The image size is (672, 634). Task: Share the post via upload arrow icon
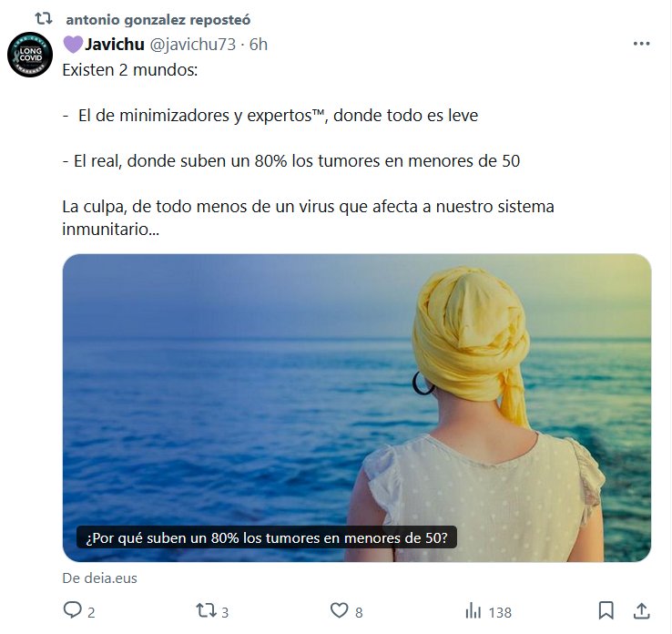coord(642,610)
